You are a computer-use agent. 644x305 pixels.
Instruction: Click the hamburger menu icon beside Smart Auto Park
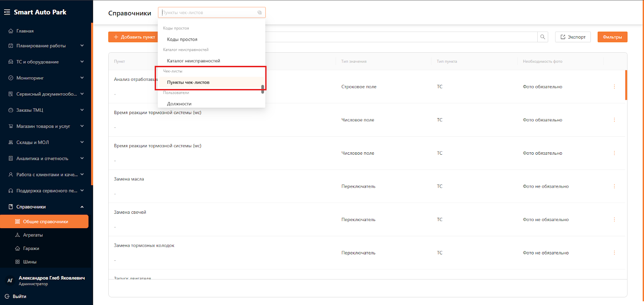pyautogui.click(x=7, y=12)
